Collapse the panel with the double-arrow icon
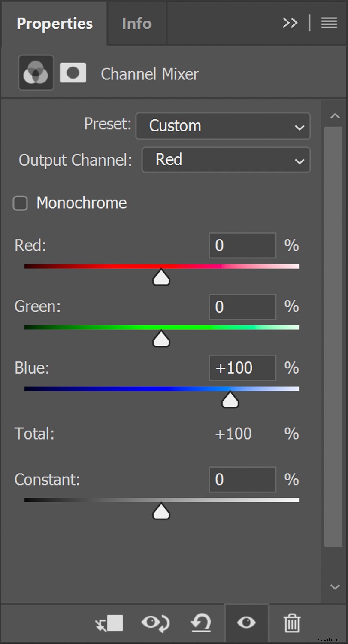 (x=290, y=23)
